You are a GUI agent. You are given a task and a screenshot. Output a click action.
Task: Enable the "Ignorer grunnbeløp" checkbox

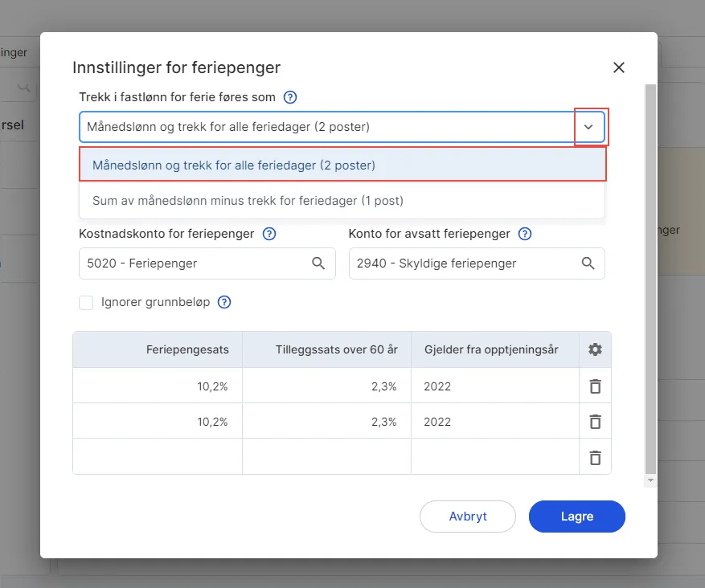point(86,303)
